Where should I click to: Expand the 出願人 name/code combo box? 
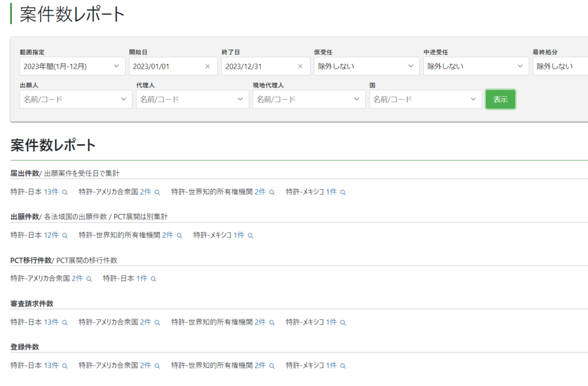coord(76,99)
